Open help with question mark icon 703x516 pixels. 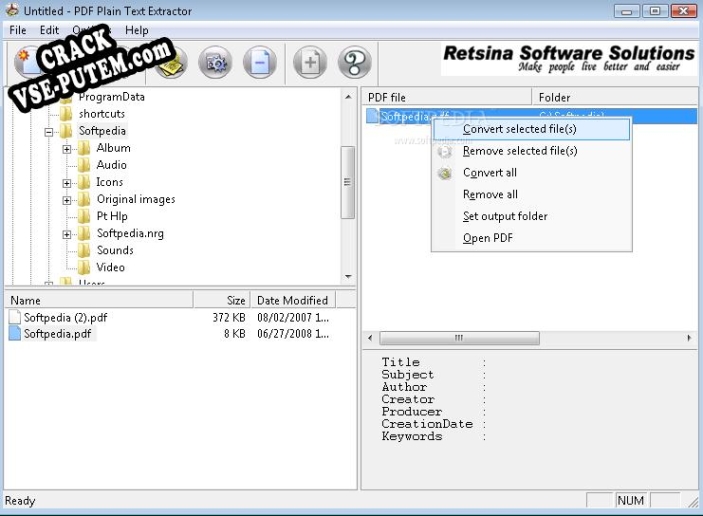click(355, 62)
